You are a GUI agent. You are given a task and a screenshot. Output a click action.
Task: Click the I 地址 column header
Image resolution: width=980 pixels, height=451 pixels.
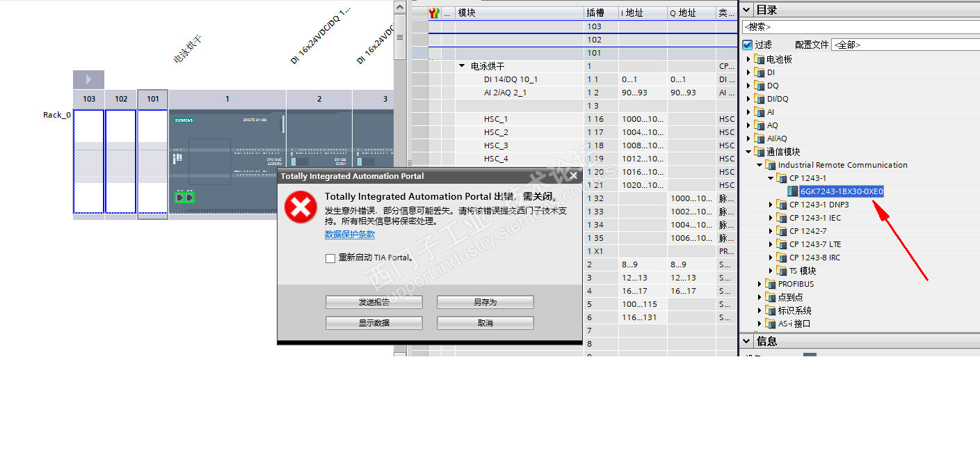pos(643,13)
